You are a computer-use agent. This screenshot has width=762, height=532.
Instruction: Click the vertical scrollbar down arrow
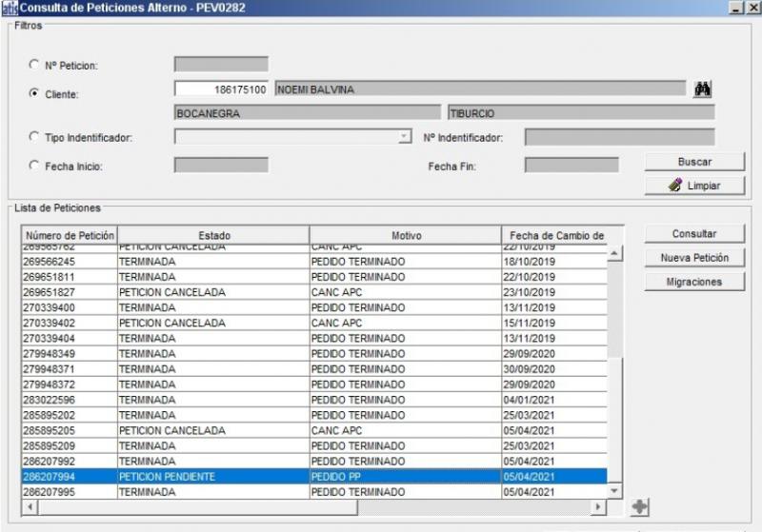pyautogui.click(x=614, y=490)
